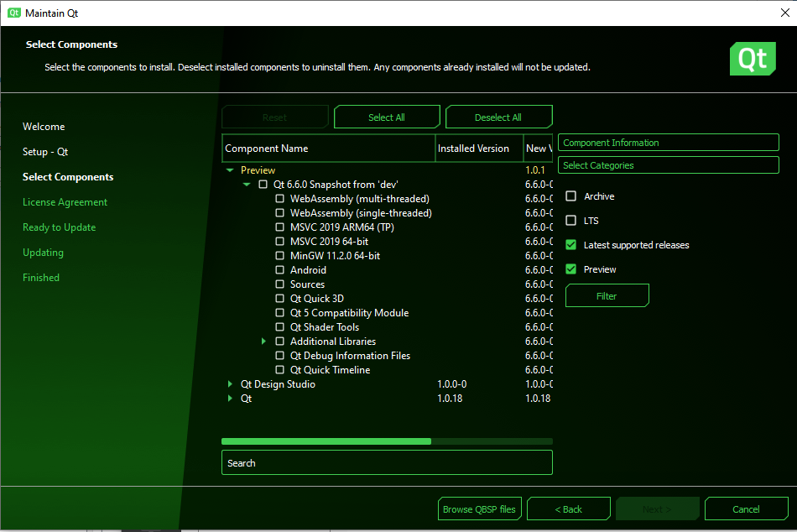797x532 pixels.
Task: Click the Qt logo in the header
Action: coord(752,59)
